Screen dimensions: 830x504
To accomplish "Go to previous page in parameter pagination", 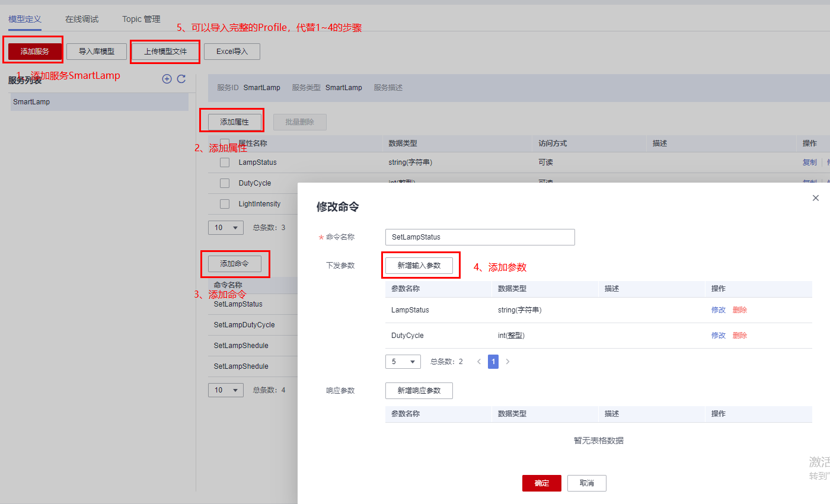I will [479, 362].
